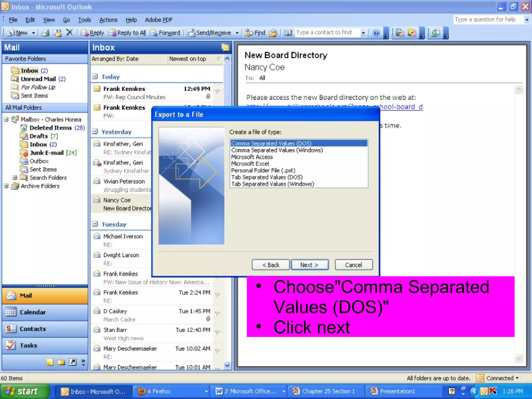Click the Reply toolbar button
The height and width of the screenshot is (399, 532).
[92, 33]
